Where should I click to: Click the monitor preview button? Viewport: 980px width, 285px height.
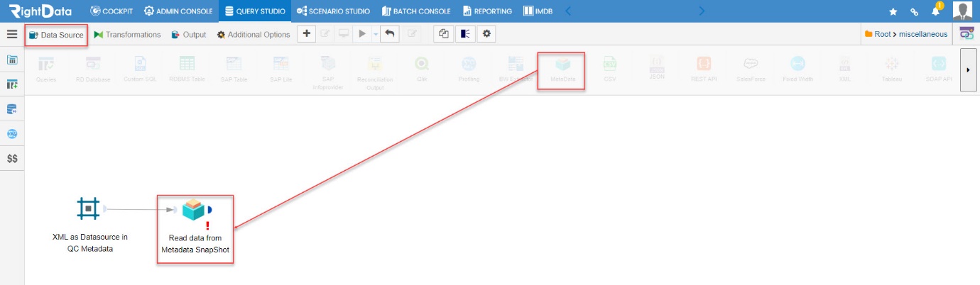pos(344,34)
